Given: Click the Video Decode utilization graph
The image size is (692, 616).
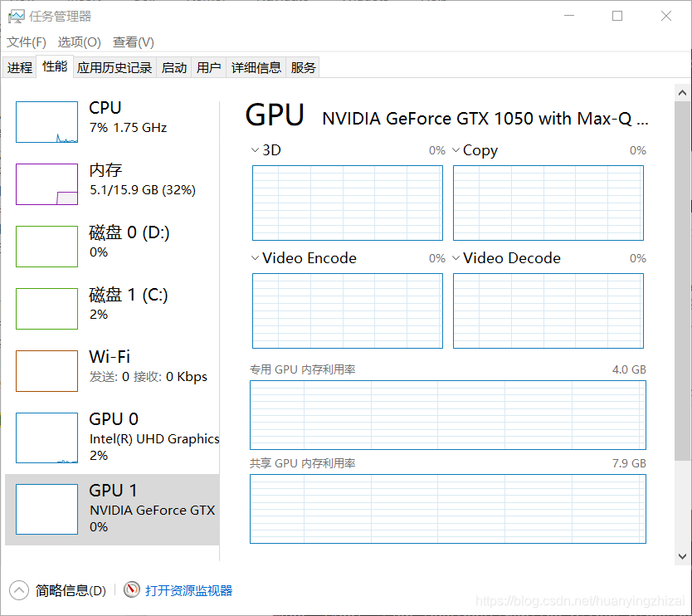Looking at the screenshot, I should click(548, 310).
